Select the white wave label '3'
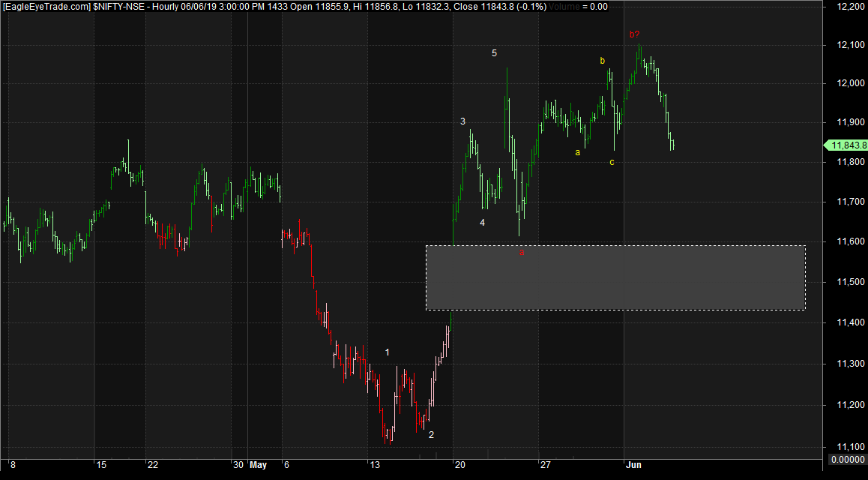Viewport: 868px width, 480px height. (x=462, y=121)
